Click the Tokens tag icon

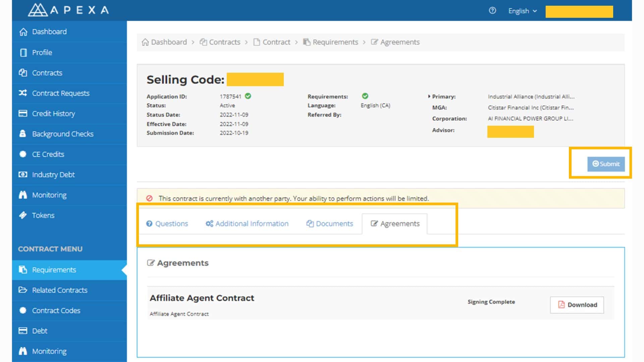tap(23, 215)
